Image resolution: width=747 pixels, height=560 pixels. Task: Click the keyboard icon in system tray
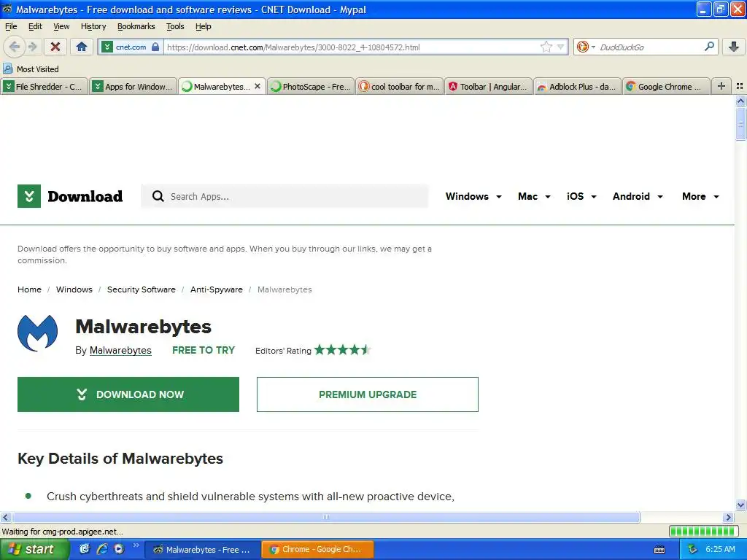pos(659,550)
